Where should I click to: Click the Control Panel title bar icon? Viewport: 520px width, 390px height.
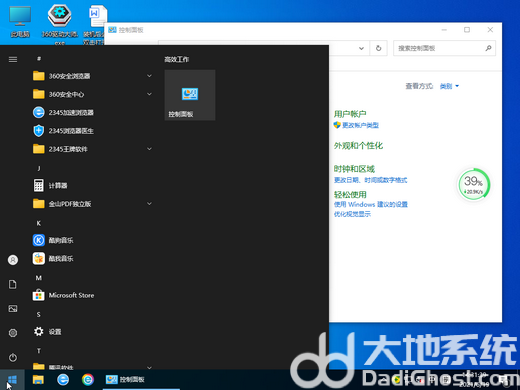click(x=112, y=30)
